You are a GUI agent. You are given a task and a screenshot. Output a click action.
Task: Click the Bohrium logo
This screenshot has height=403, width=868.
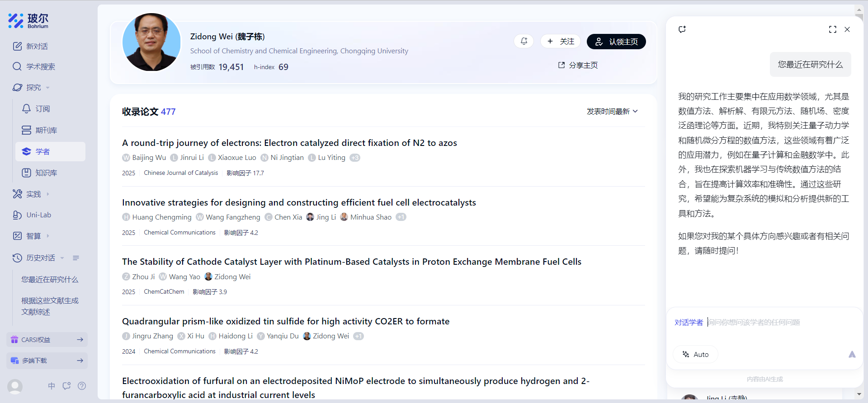tap(28, 21)
